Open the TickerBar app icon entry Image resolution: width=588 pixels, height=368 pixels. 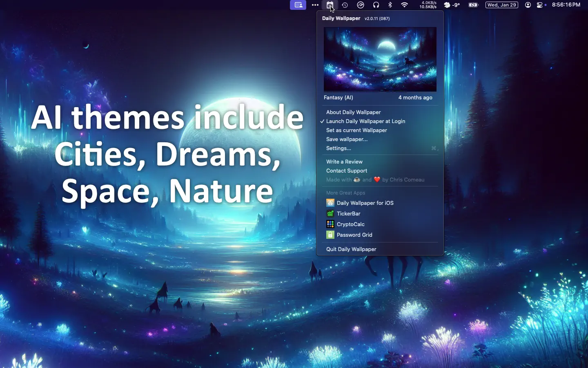click(330, 213)
